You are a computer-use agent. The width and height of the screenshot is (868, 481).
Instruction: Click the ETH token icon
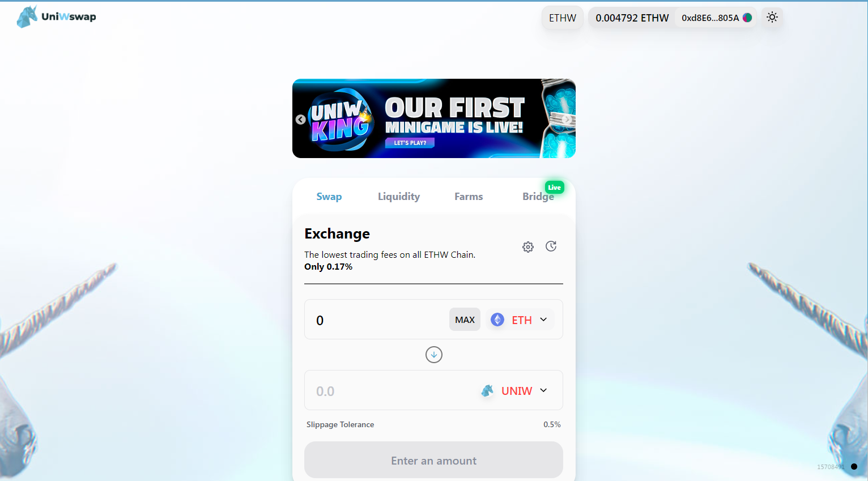pos(497,320)
